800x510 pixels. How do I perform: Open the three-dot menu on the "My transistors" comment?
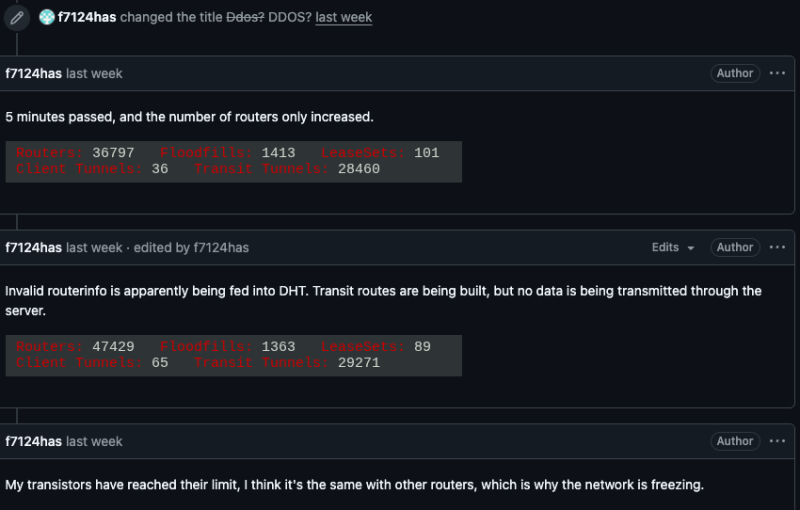777,441
